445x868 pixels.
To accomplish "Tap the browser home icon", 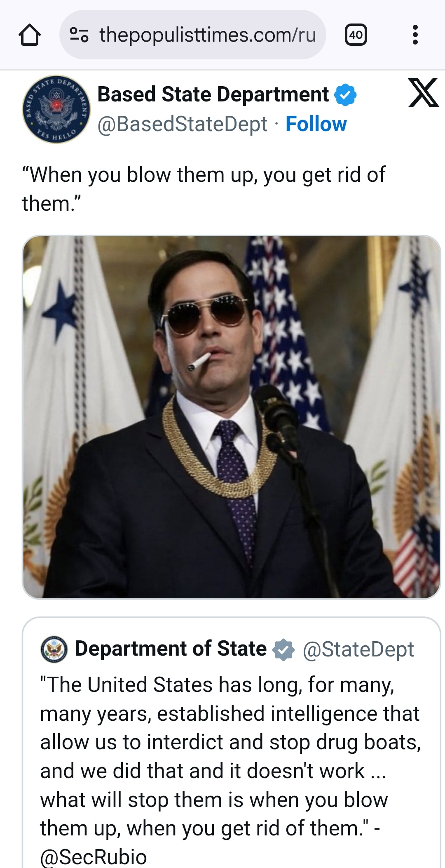I will [30, 35].
